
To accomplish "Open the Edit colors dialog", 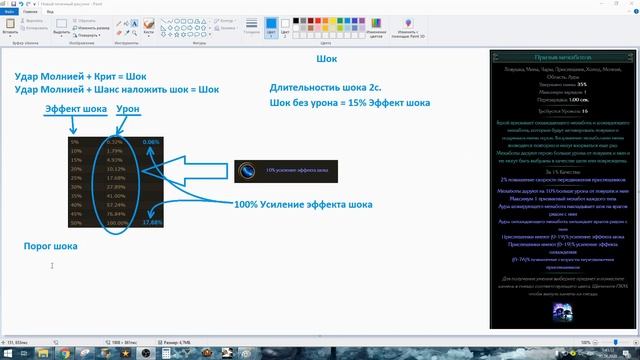I will click(376, 28).
